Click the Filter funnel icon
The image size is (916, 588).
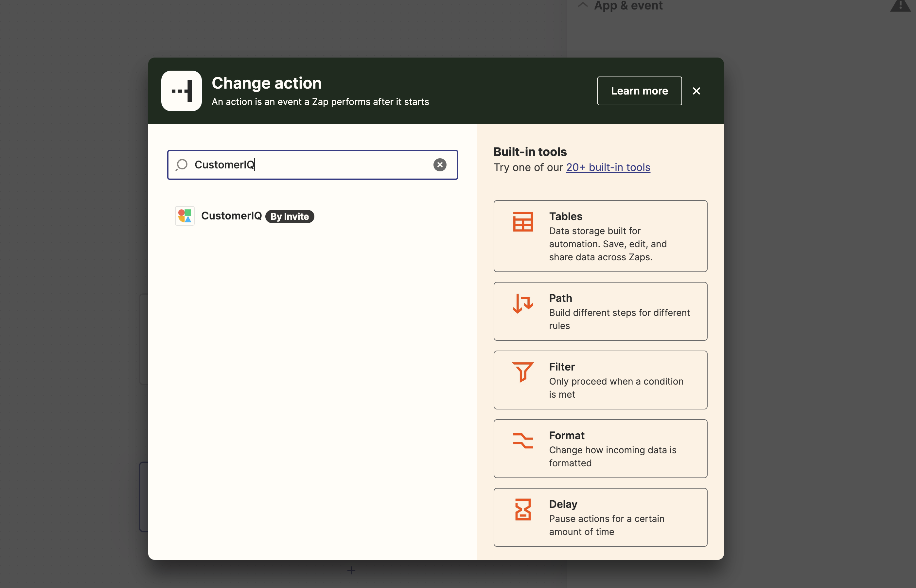coord(522,372)
